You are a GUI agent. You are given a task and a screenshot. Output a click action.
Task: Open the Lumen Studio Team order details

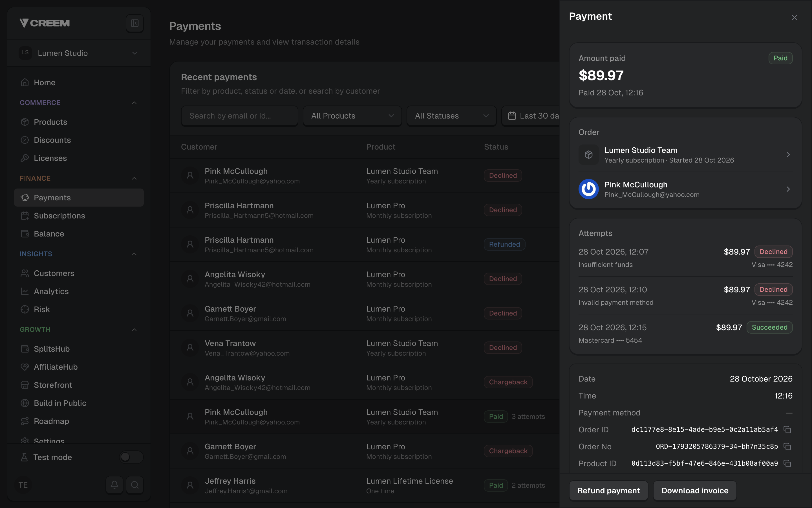pos(685,155)
